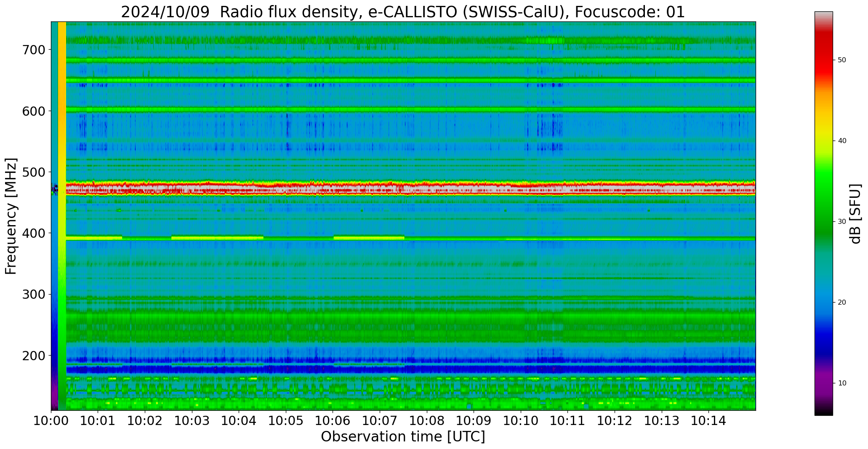Click the colorbar tick label 40
This screenshot has height=449, width=868.
pos(842,141)
